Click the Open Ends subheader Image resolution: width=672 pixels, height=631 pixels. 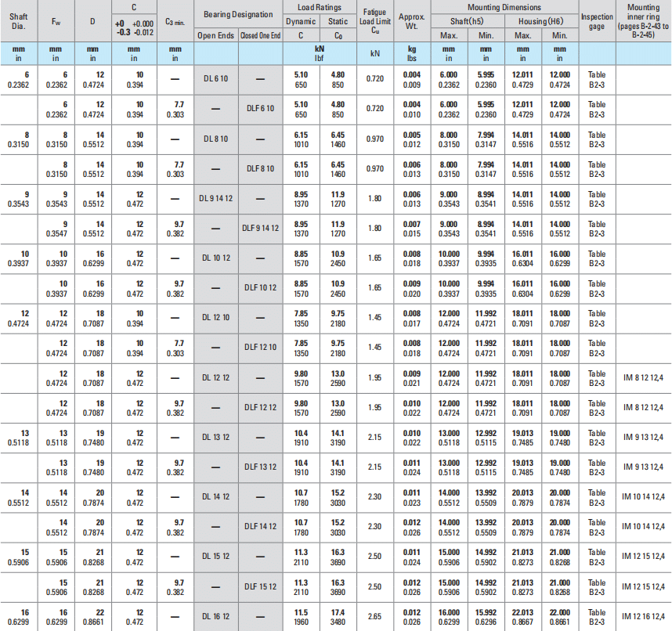[x=216, y=36]
